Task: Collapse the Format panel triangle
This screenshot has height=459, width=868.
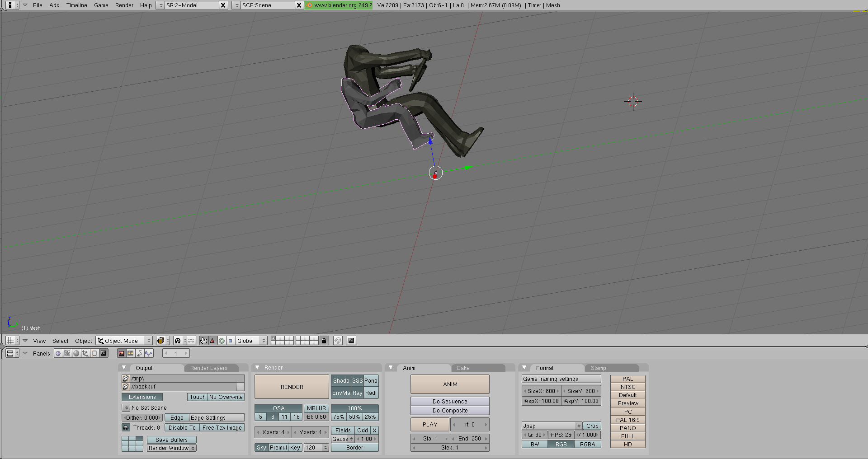Action: [x=524, y=368]
